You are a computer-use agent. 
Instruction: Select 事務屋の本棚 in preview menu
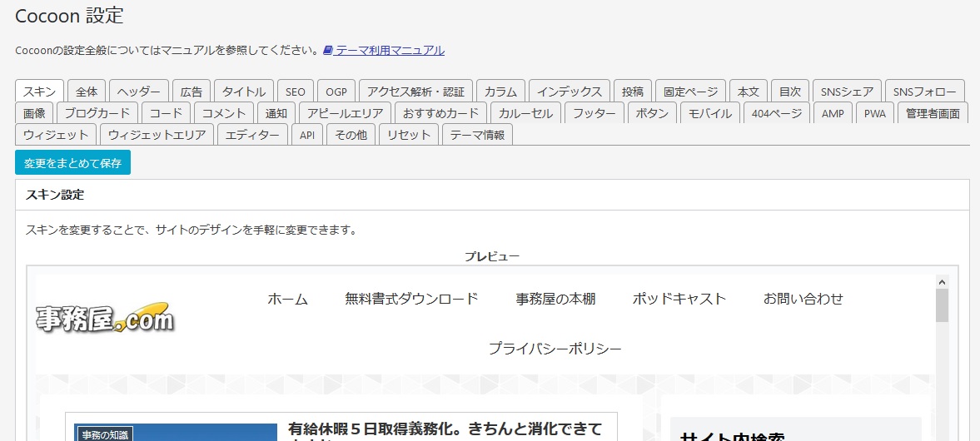tap(555, 299)
